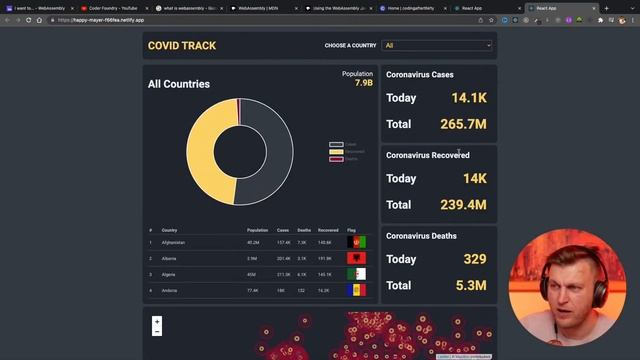Zoom in on the map
The height and width of the screenshot is (360, 640).
click(x=157, y=322)
